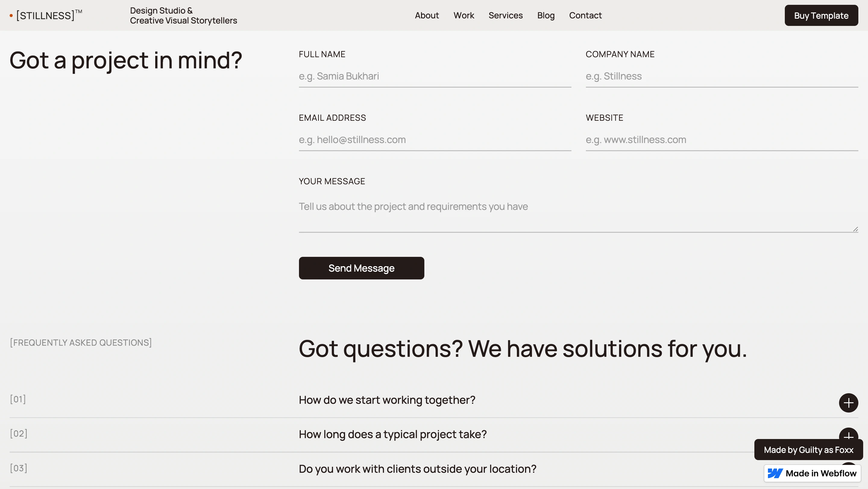Grab the message textarea resize handle

pos(855,229)
